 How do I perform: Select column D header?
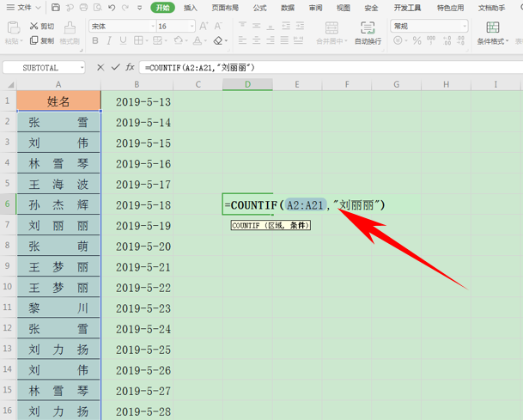click(247, 84)
